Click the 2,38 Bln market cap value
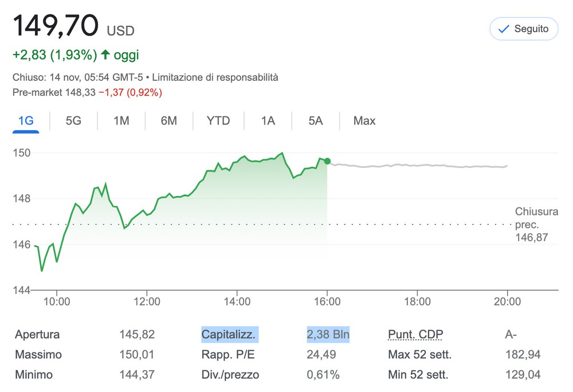This screenshot has width=573, height=392. tap(328, 335)
